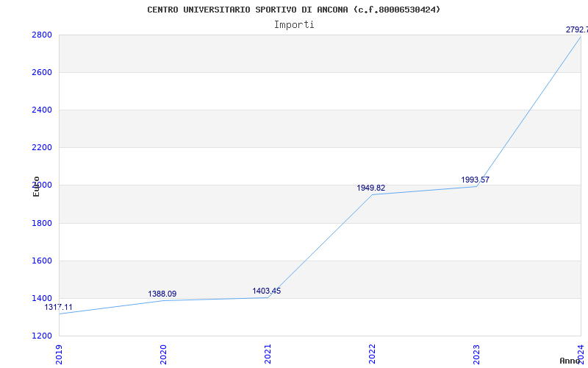
Task: Select the 1993.57 data label
Action: point(475,180)
